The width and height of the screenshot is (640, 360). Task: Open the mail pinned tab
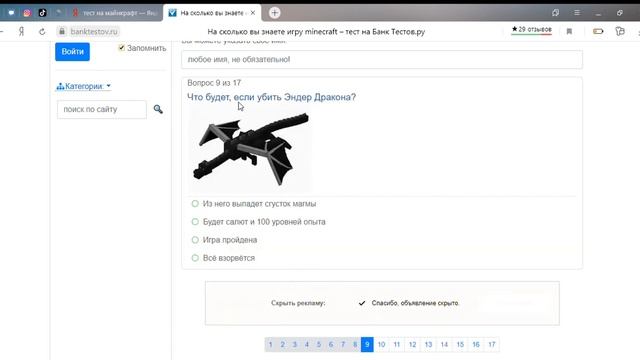11,13
